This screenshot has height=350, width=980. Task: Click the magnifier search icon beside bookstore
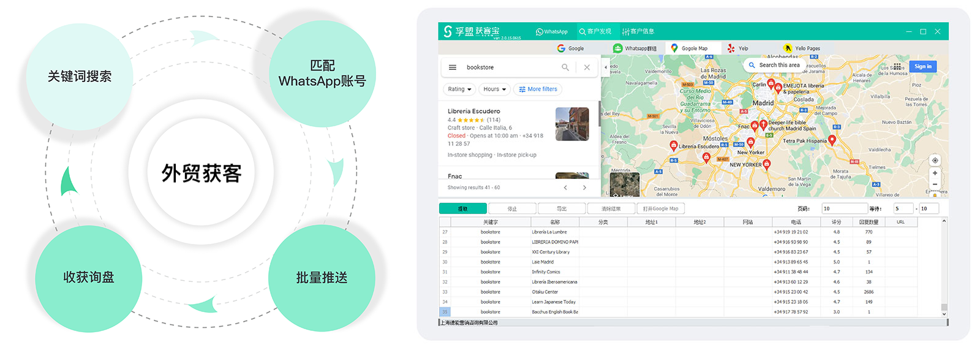565,67
